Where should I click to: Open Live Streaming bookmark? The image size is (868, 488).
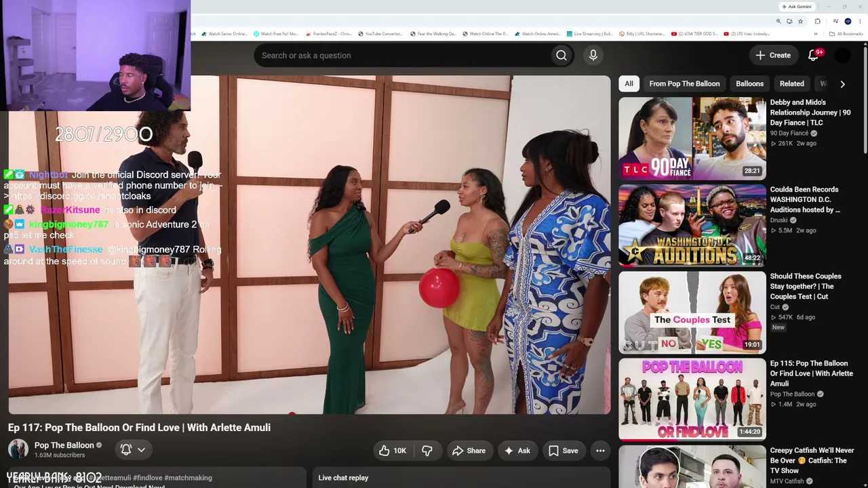point(590,34)
